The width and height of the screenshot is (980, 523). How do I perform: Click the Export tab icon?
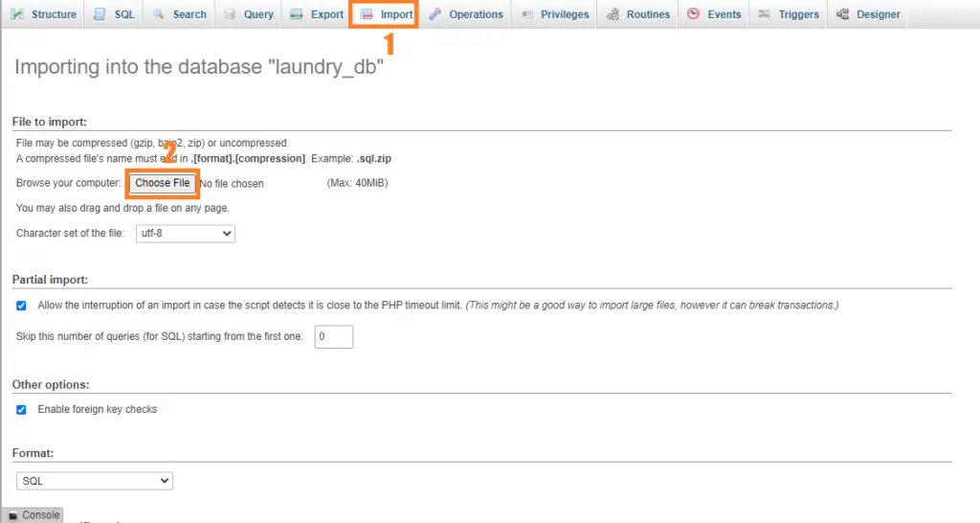tap(297, 14)
